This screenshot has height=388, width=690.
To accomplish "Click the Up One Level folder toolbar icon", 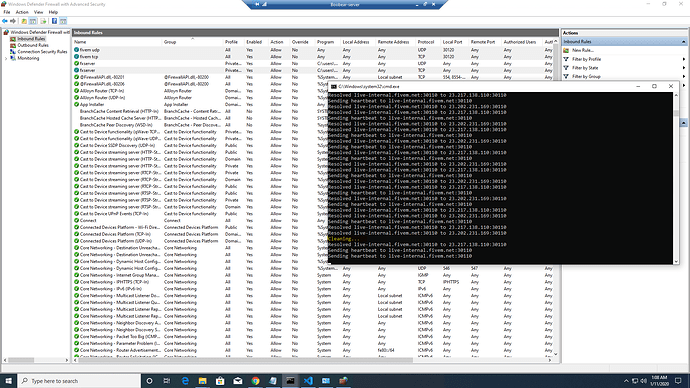I will pos(24,21).
